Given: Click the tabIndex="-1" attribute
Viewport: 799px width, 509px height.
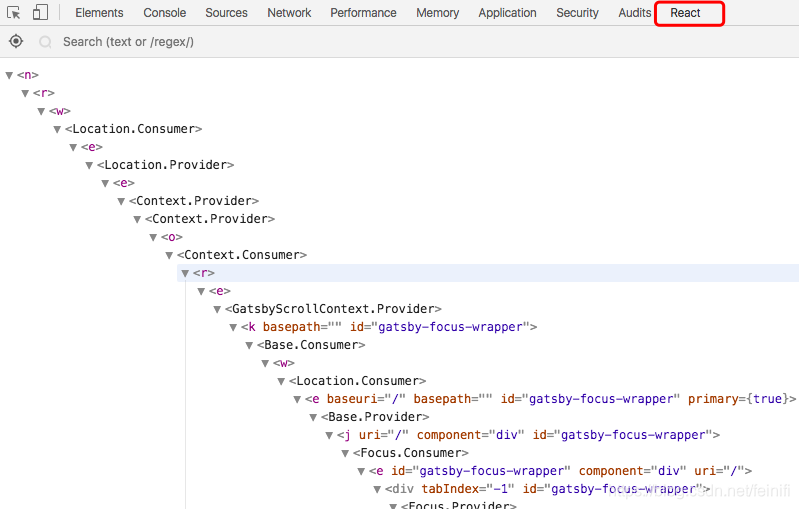Looking at the screenshot, I should pos(468,489).
